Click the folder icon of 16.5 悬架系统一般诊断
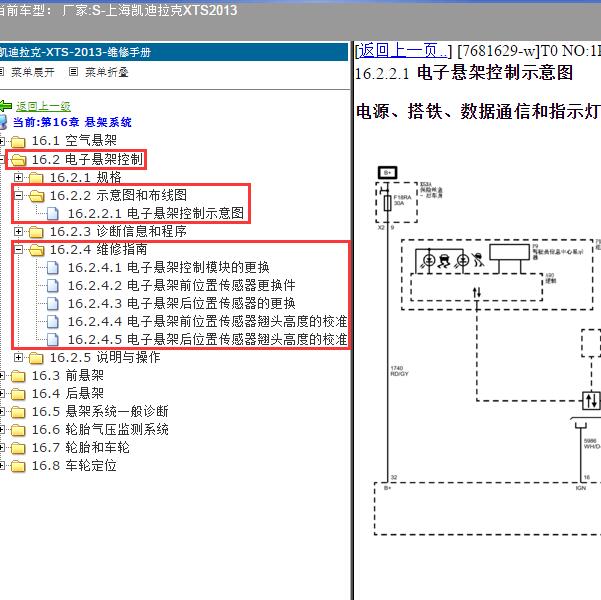 [18, 412]
